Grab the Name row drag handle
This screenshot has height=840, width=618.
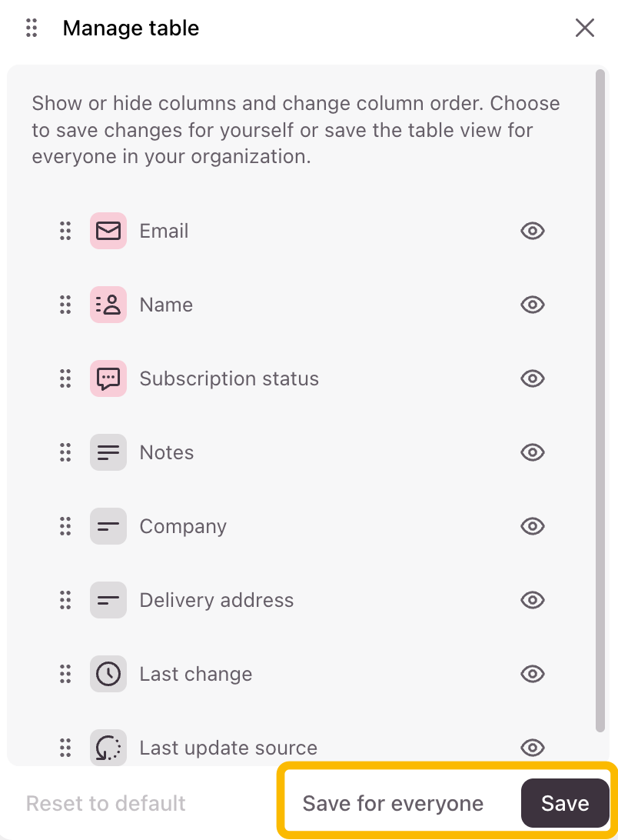tap(65, 305)
